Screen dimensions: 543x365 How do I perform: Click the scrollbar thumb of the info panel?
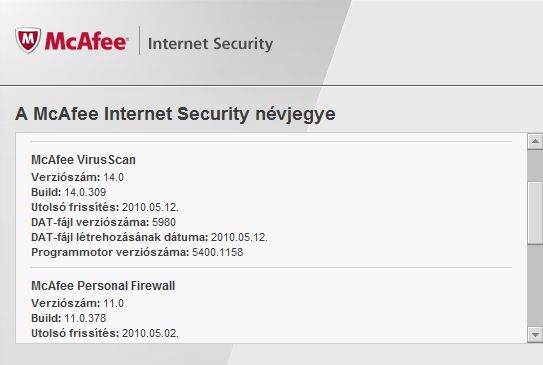(x=535, y=213)
